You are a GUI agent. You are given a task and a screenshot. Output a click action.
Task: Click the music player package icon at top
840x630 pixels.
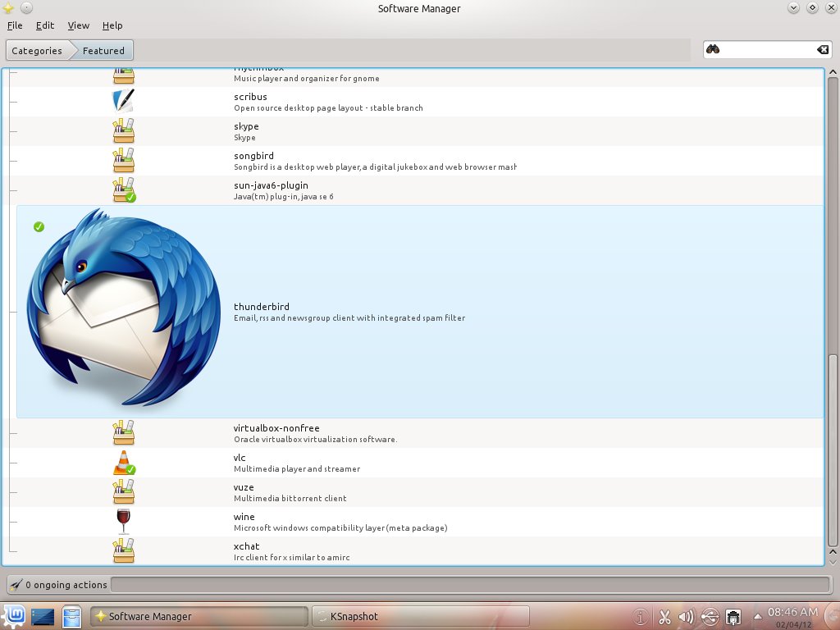tap(123, 76)
